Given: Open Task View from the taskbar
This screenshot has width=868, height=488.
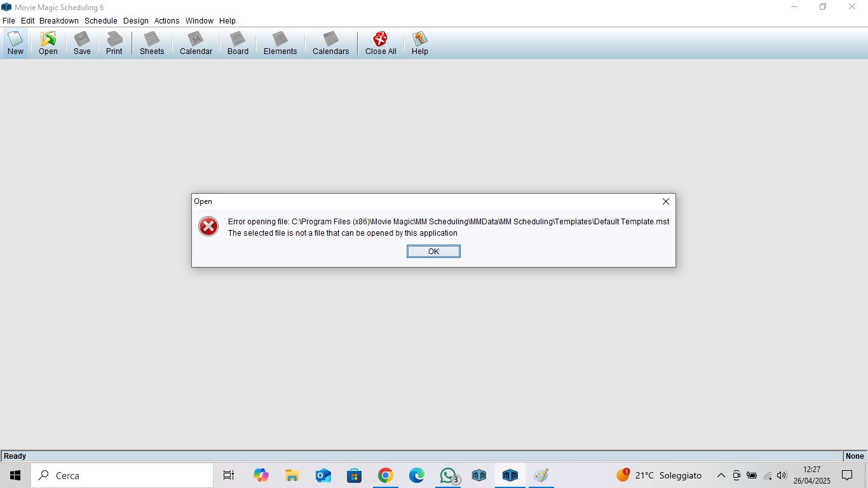Looking at the screenshot, I should pyautogui.click(x=229, y=475).
